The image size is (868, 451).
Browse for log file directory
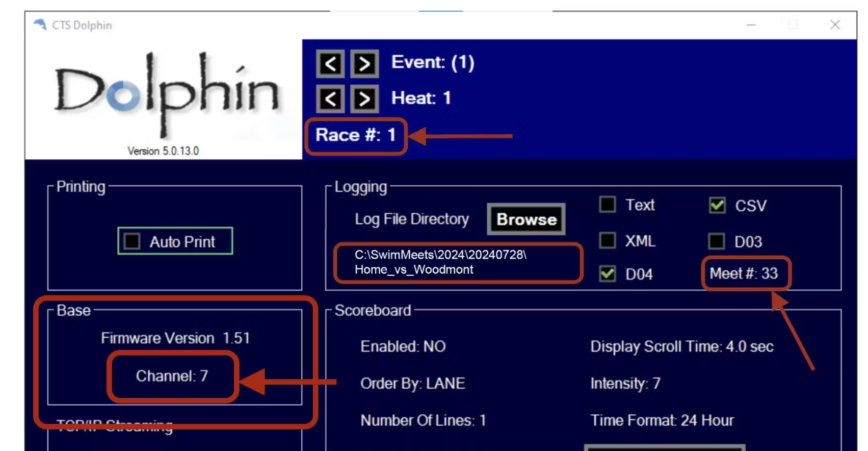pyautogui.click(x=527, y=219)
